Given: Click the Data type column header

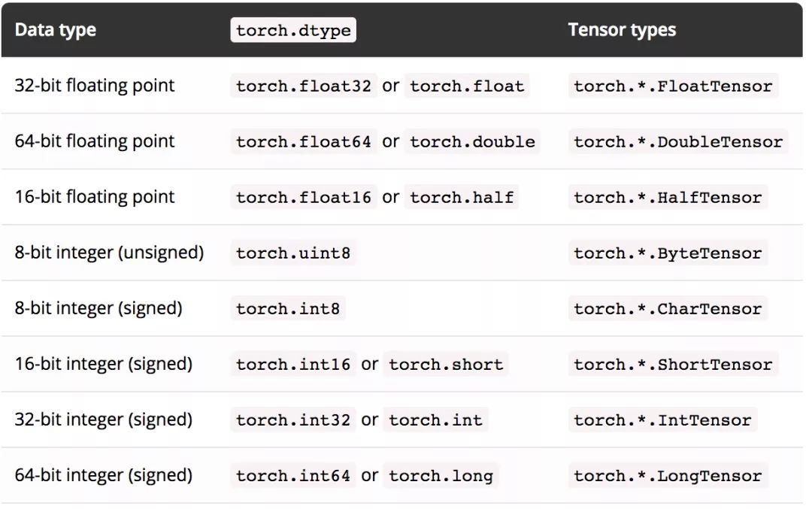Looking at the screenshot, I should tap(56, 30).
